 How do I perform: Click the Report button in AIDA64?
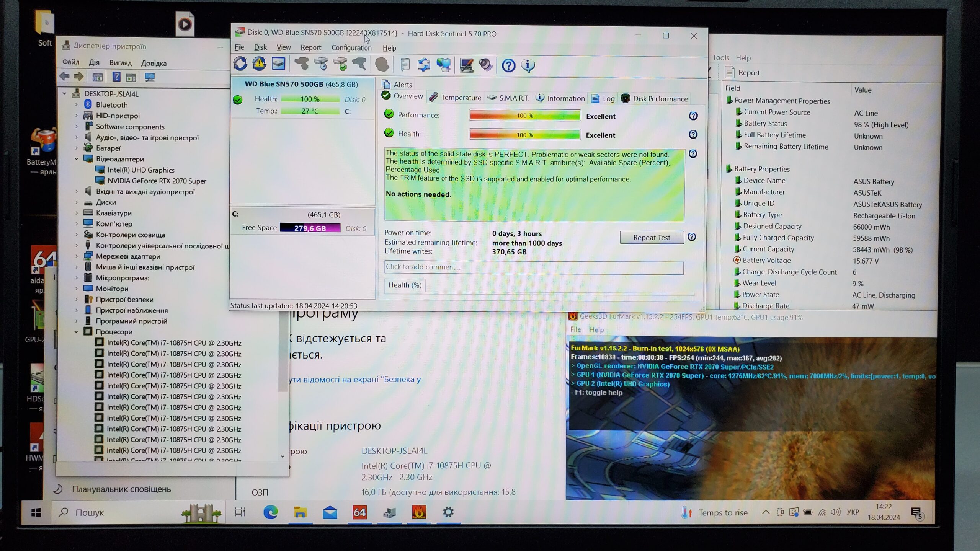tap(743, 73)
